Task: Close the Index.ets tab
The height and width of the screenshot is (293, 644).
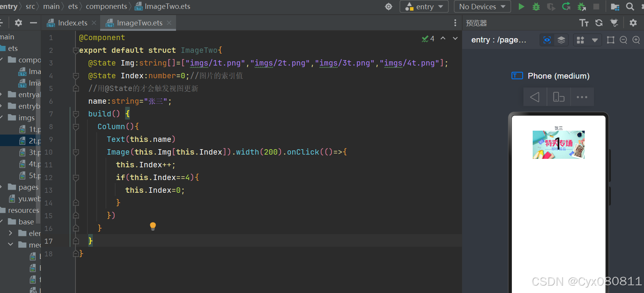Action: pos(94,23)
